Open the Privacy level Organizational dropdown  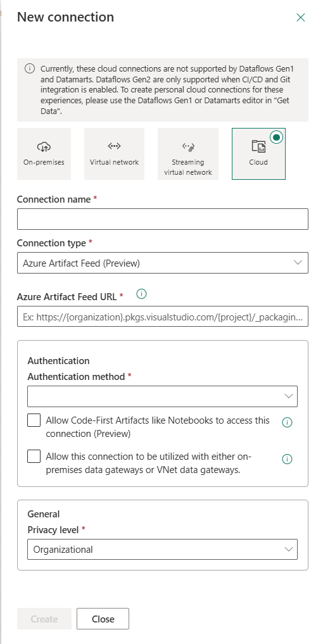click(x=162, y=549)
